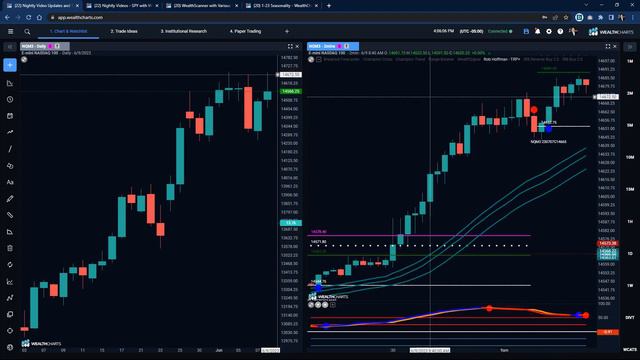
Task: Set timeframe to 5M in right sidebar
Action: 630,125
